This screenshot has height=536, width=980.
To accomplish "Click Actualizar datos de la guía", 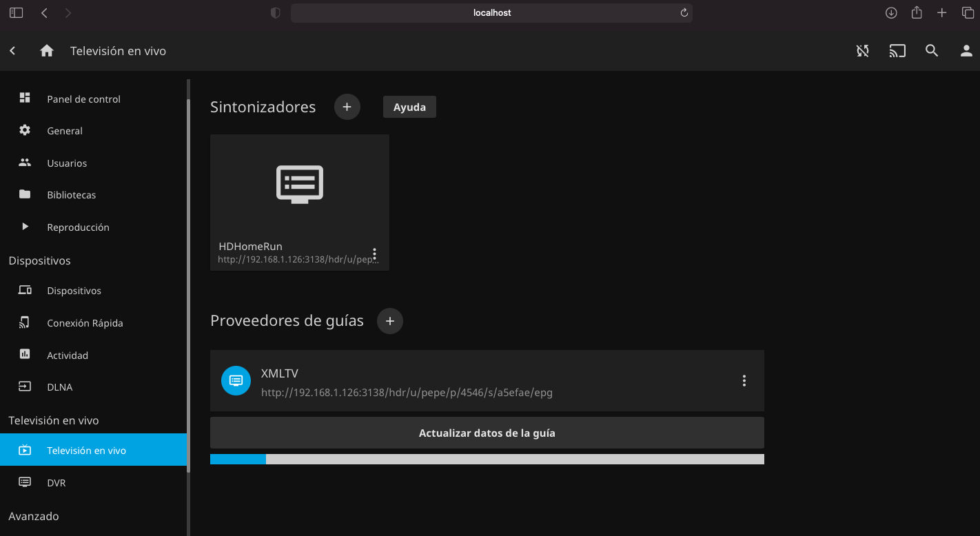I will point(487,433).
